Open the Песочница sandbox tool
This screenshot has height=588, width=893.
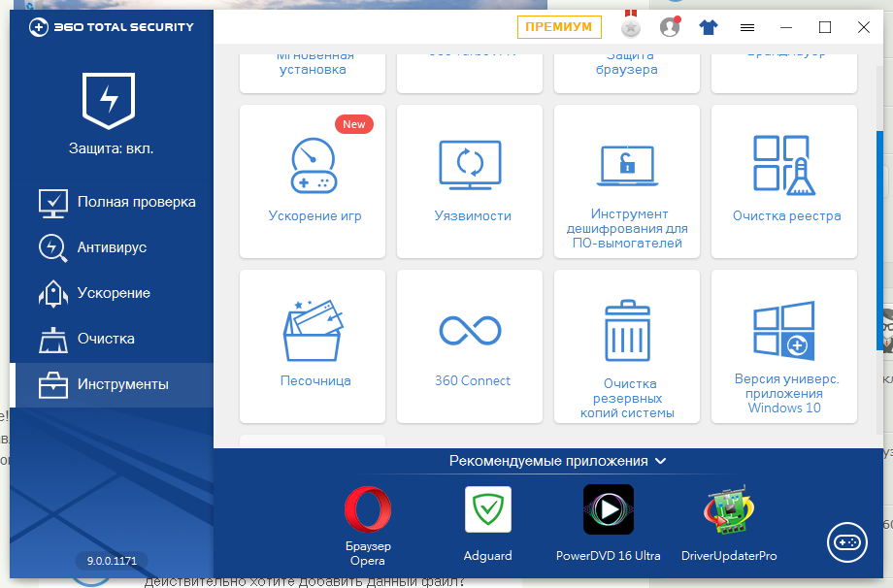coord(313,346)
